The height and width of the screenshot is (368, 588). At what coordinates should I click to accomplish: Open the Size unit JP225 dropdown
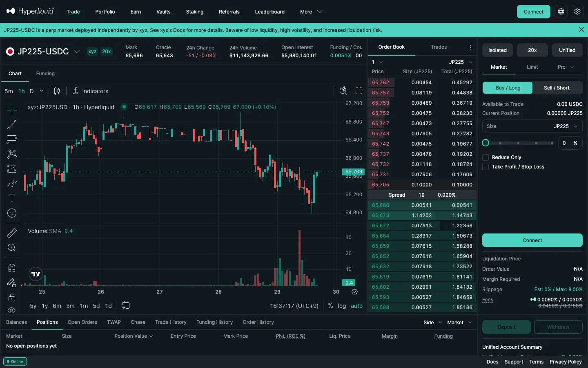[566, 126]
